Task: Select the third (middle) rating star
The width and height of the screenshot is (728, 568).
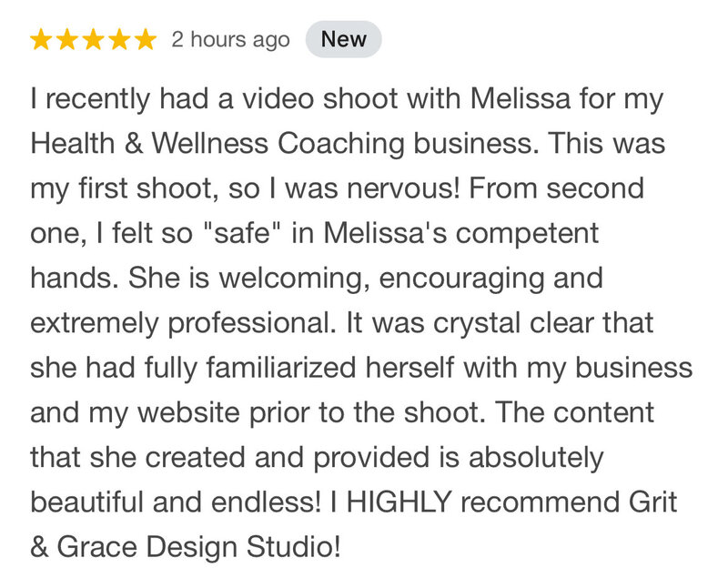Action: (94, 39)
